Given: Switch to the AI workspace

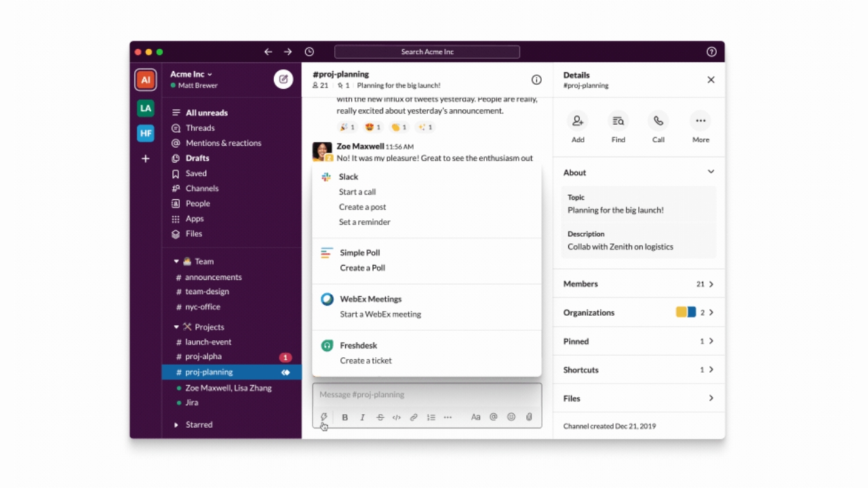Looking at the screenshot, I should pyautogui.click(x=145, y=80).
